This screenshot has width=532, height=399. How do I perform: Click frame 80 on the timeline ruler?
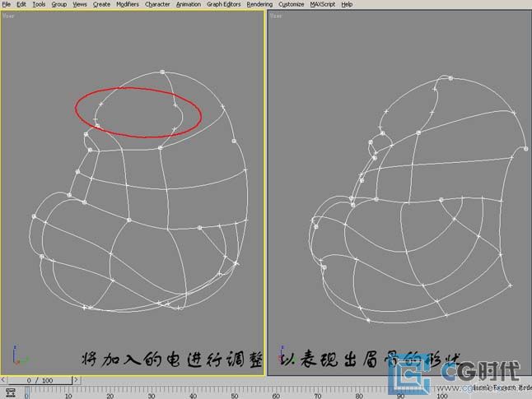(x=359, y=396)
